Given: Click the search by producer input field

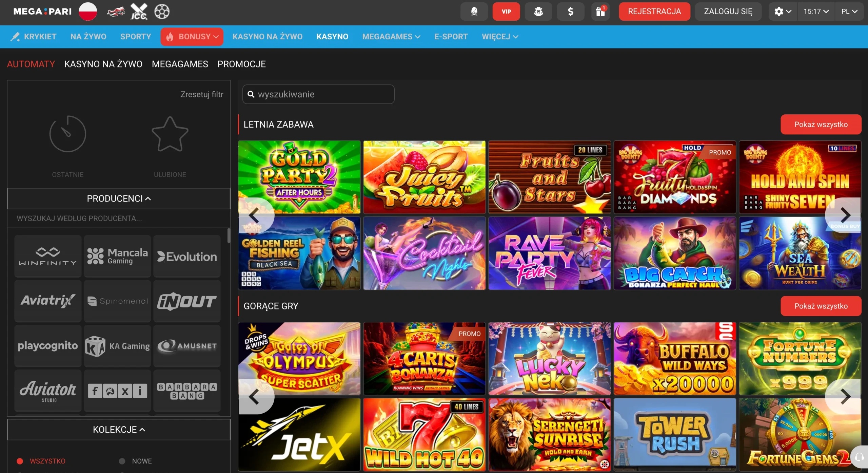Looking at the screenshot, I should point(119,219).
